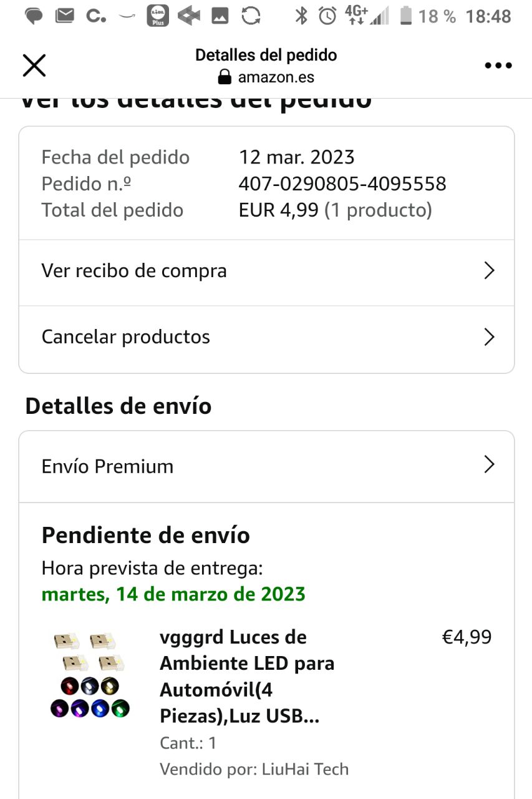The width and height of the screenshot is (532, 799).
Task: Tap the battery indicator icon
Action: click(x=406, y=16)
